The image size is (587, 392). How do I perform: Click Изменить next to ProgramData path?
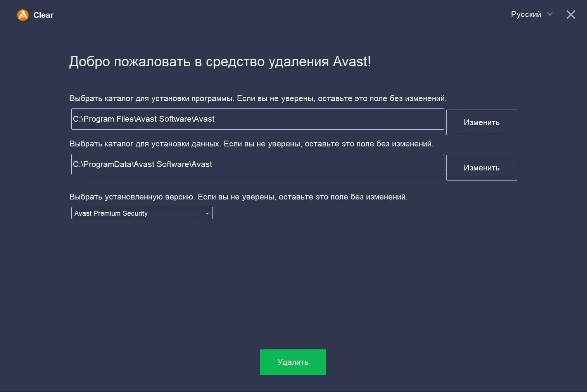click(x=482, y=168)
